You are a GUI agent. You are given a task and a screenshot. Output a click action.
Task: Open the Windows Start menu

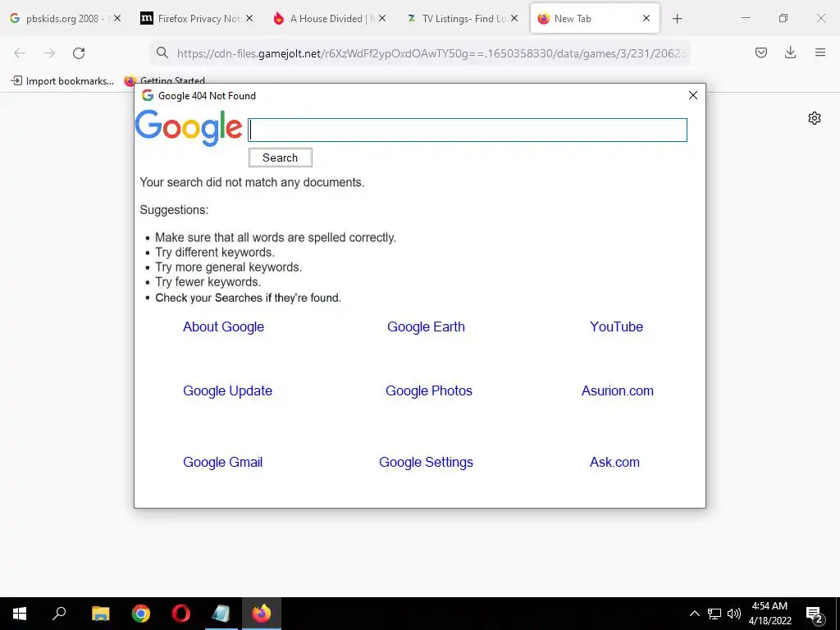[x=20, y=614]
